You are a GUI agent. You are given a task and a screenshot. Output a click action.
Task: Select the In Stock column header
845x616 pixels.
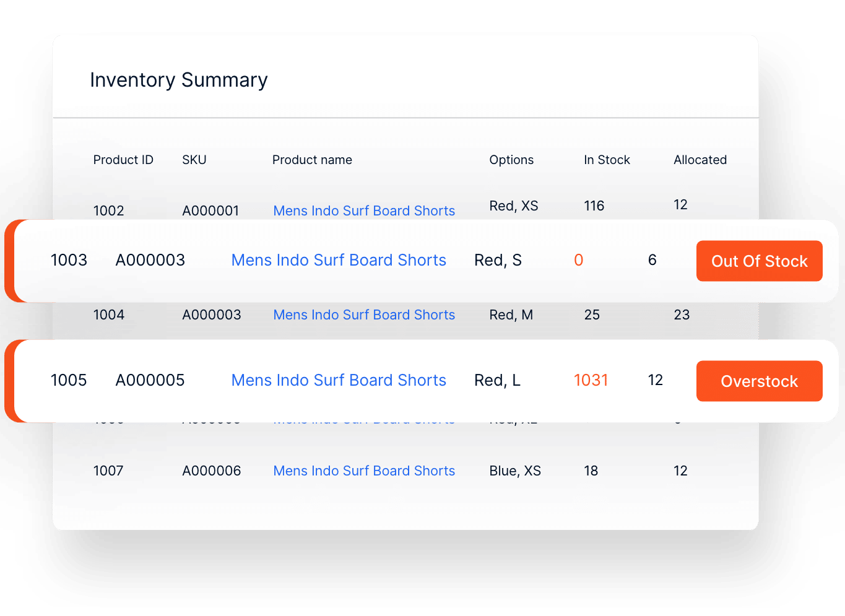click(607, 160)
